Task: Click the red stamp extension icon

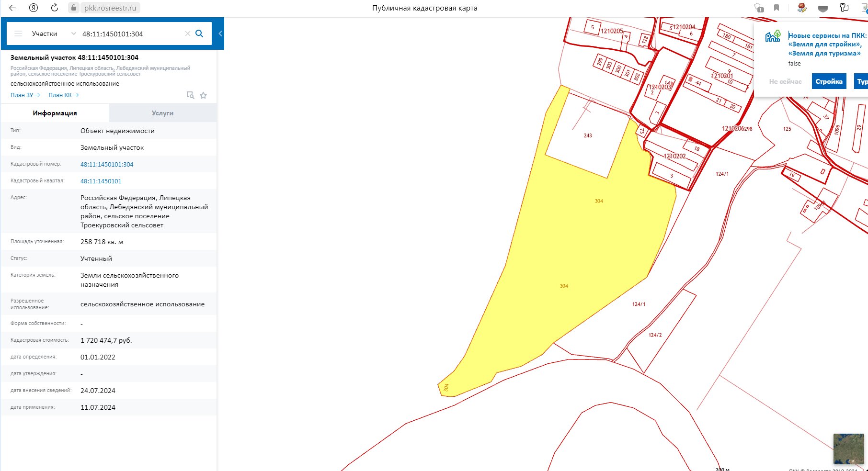Action: [x=801, y=8]
